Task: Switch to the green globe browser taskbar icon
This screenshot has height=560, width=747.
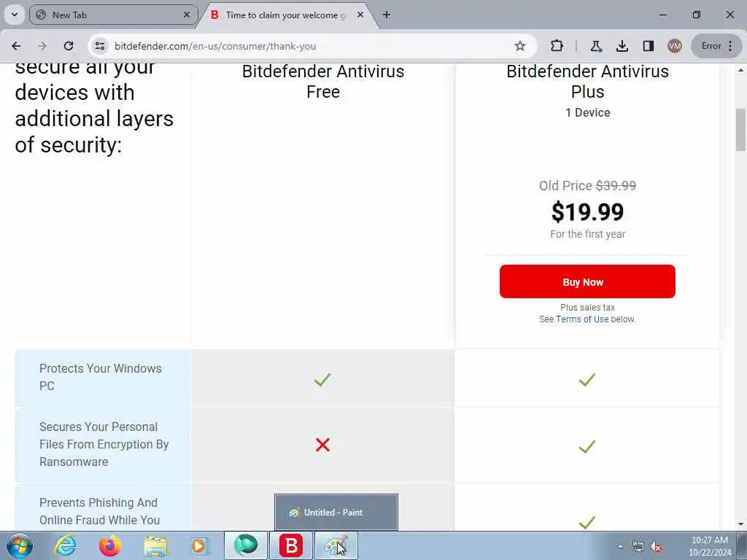Action: pyautogui.click(x=245, y=545)
